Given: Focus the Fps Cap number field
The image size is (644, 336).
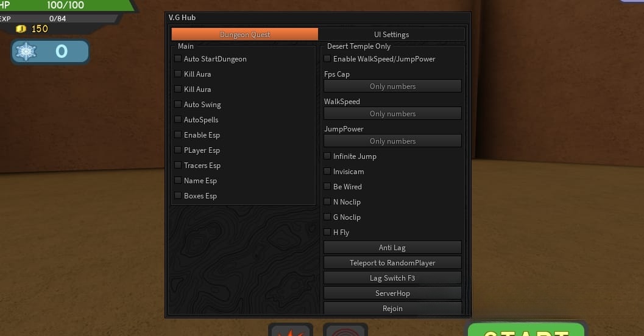Looking at the screenshot, I should pos(392,86).
